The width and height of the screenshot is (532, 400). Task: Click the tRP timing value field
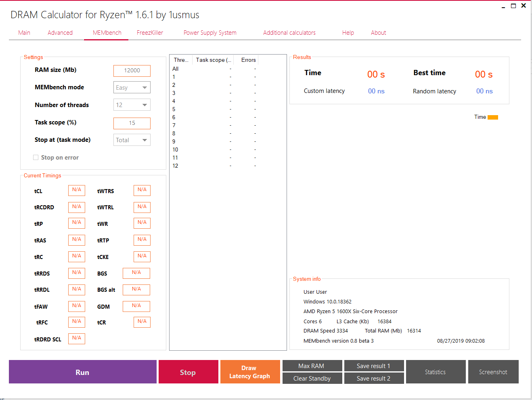point(77,223)
